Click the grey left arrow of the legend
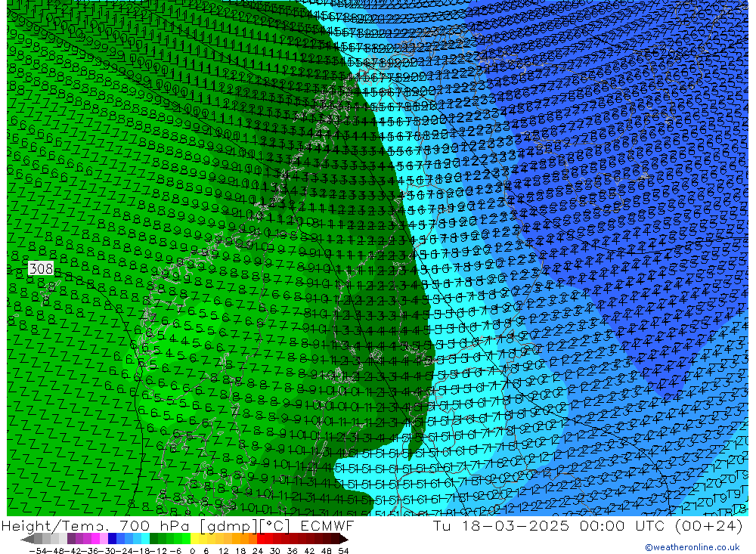This screenshot has width=756, height=554. point(27,539)
